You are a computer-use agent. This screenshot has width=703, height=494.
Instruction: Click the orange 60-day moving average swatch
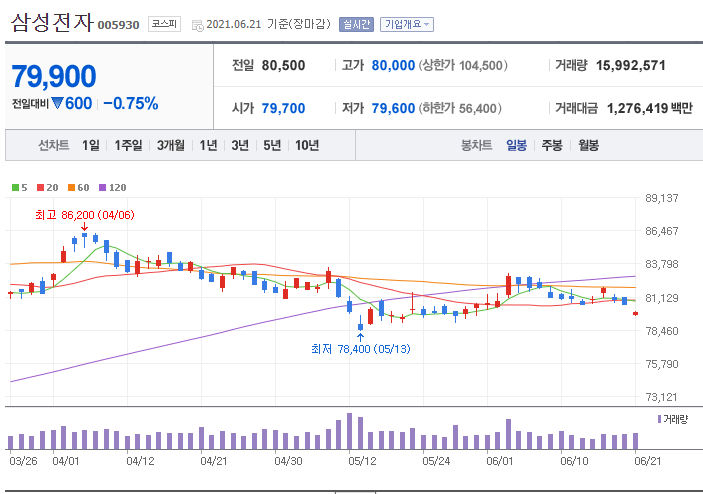(72, 187)
